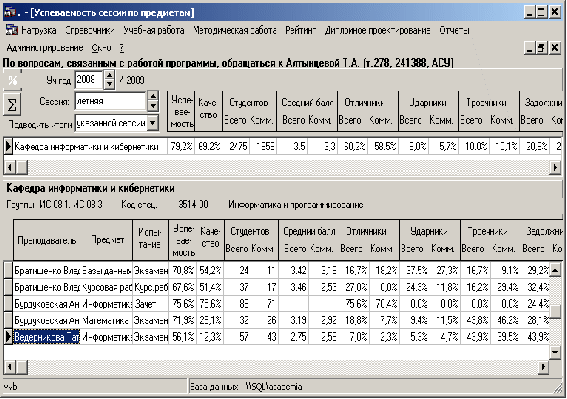
Task: Select the highlighted Ведерникова cell
Action: pos(47,337)
